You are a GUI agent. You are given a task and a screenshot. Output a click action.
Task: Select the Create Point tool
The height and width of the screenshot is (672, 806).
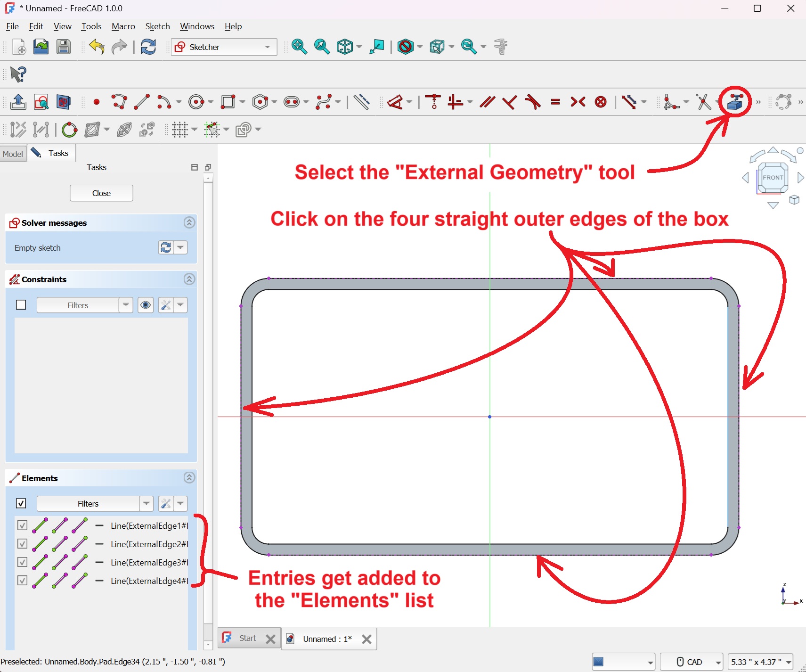(97, 102)
